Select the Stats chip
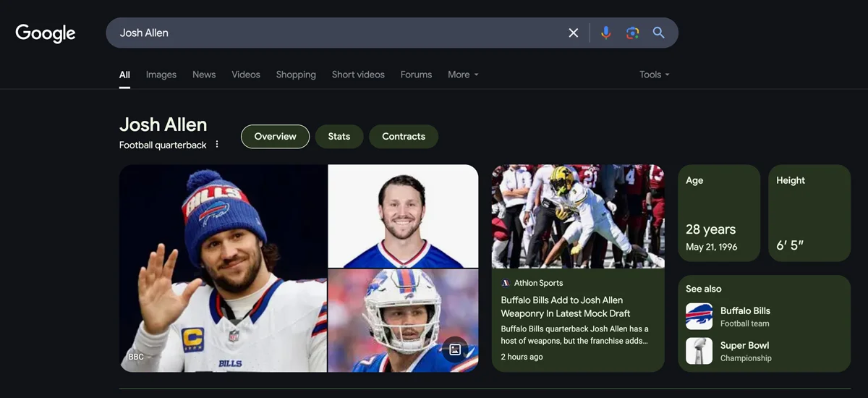 [339, 136]
